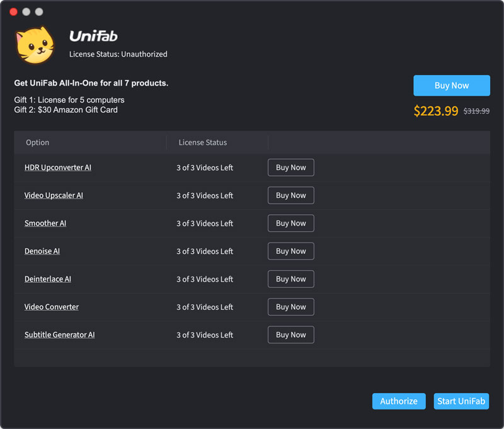This screenshot has height=429, width=504.
Task: Buy Now for HDR Upconverter AI
Action: (291, 168)
